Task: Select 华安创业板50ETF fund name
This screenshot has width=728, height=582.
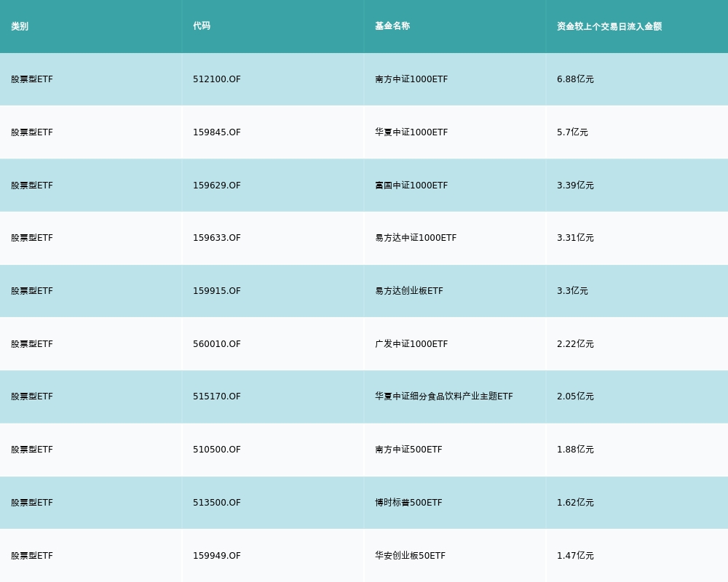Action: pos(410,556)
